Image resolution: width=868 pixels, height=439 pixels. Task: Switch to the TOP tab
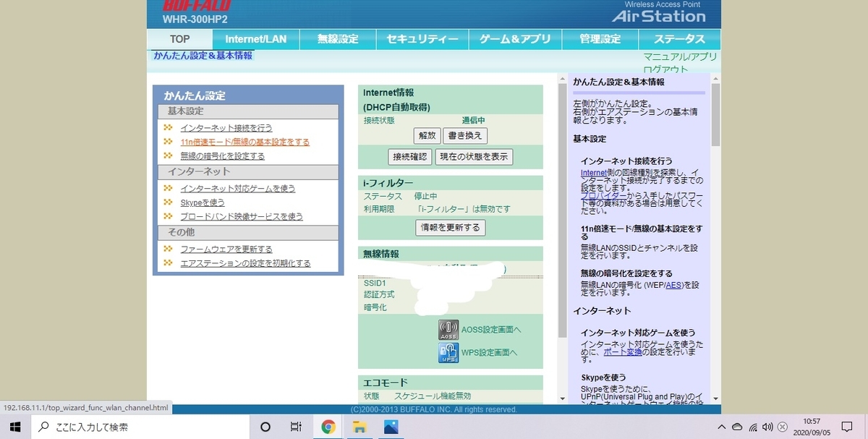point(180,39)
